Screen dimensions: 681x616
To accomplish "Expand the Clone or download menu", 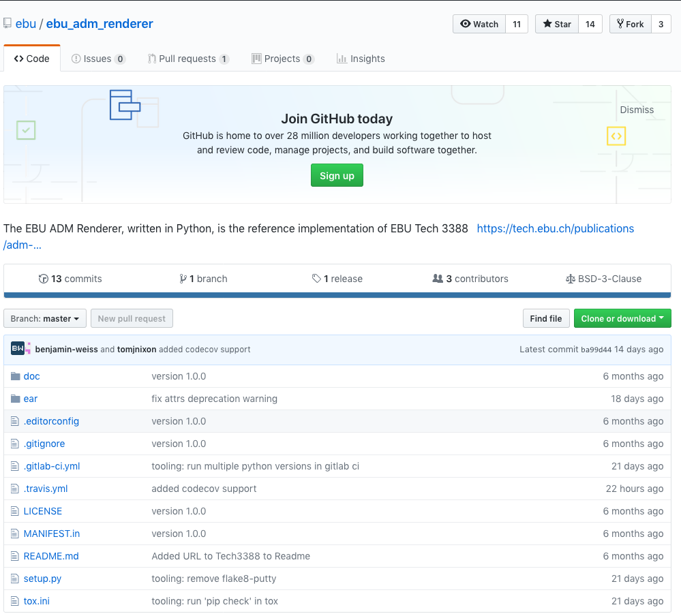I will 622,318.
